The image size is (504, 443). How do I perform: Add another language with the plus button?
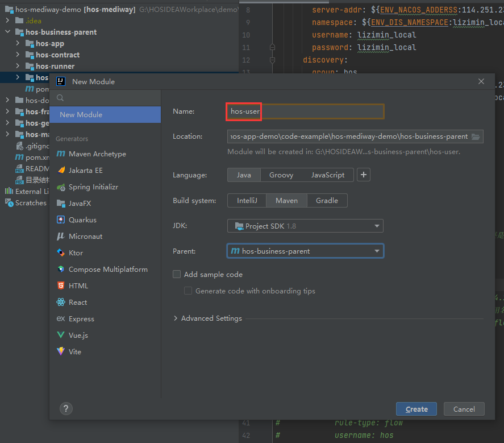click(364, 175)
